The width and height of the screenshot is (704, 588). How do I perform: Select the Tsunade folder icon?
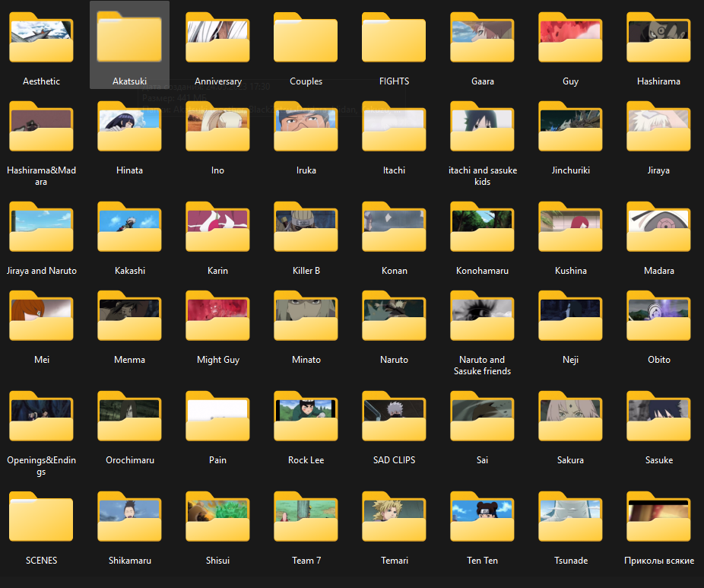pos(570,516)
